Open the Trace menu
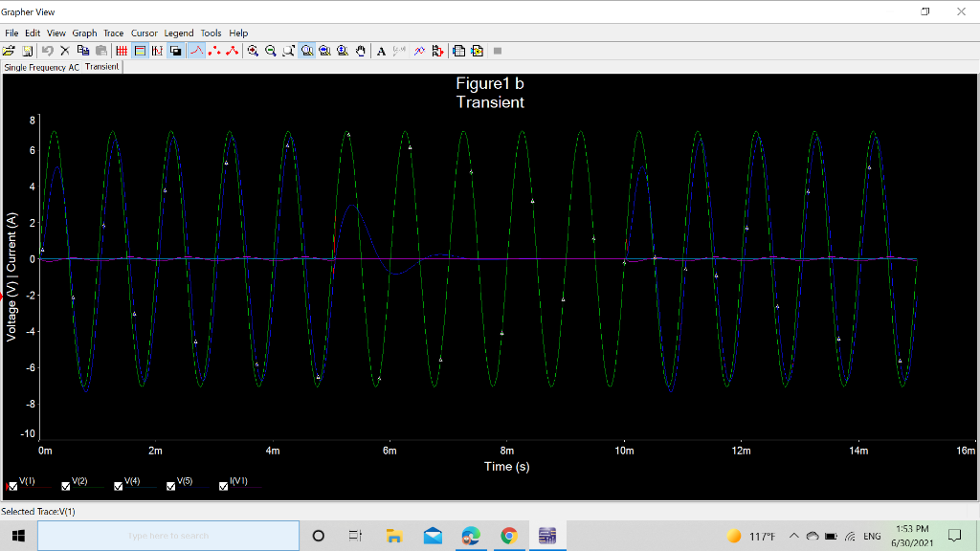Screen dimensions: 980x551 [x=114, y=33]
